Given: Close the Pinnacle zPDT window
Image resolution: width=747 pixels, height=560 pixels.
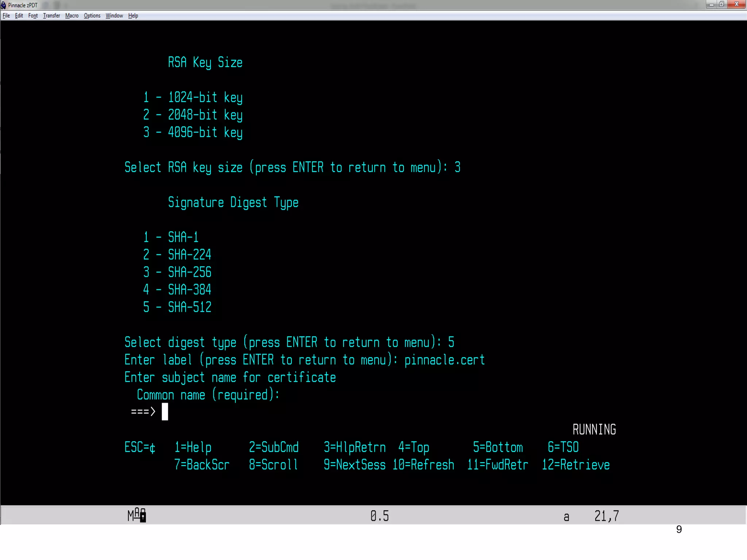Looking at the screenshot, I should click(x=736, y=5).
